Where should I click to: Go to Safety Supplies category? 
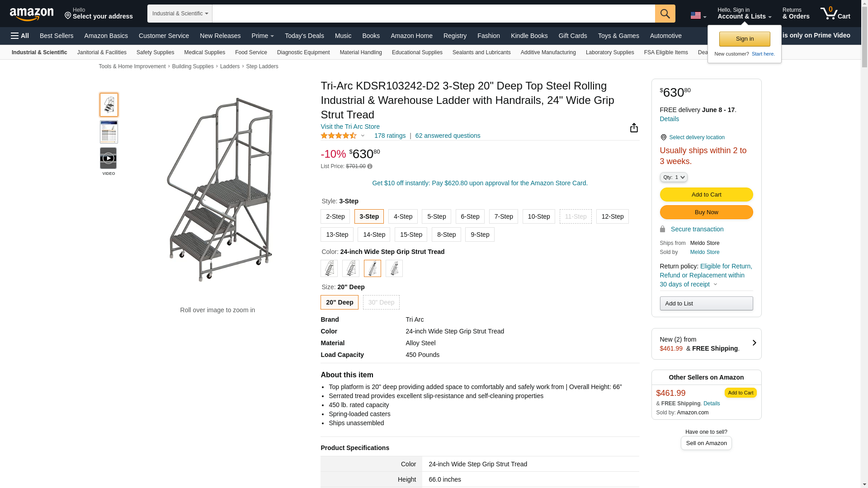[155, 52]
